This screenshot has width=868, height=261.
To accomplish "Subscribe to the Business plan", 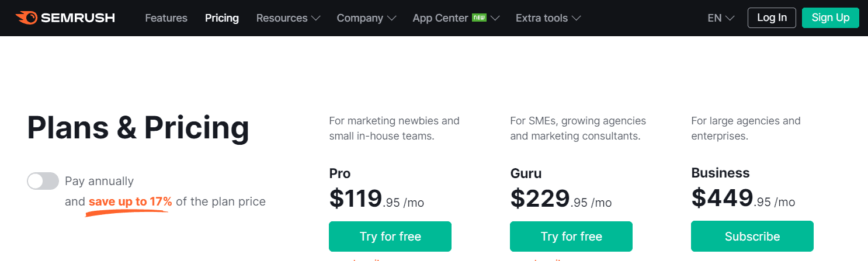I will click(752, 236).
